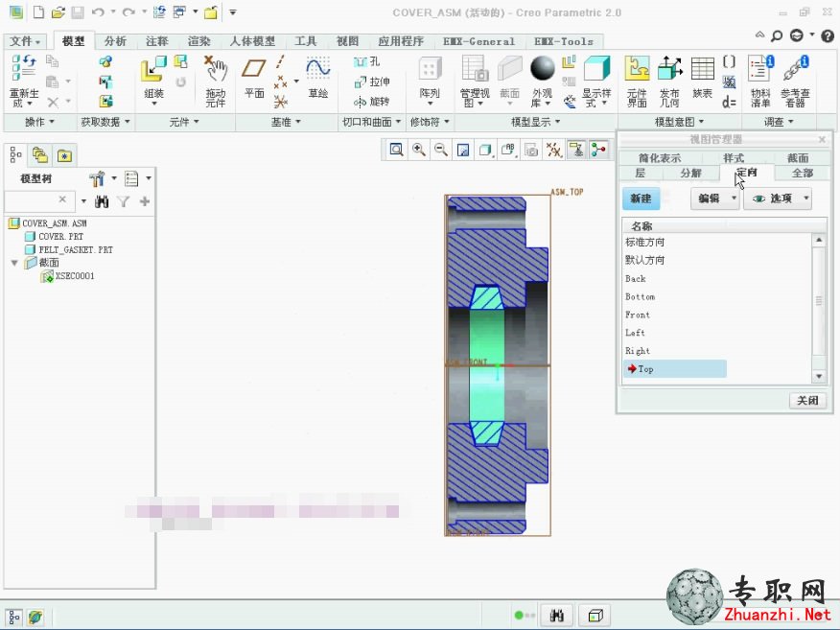Image resolution: width=840 pixels, height=630 pixels.
Task: Click the 名称 column header
Action: (x=642, y=226)
